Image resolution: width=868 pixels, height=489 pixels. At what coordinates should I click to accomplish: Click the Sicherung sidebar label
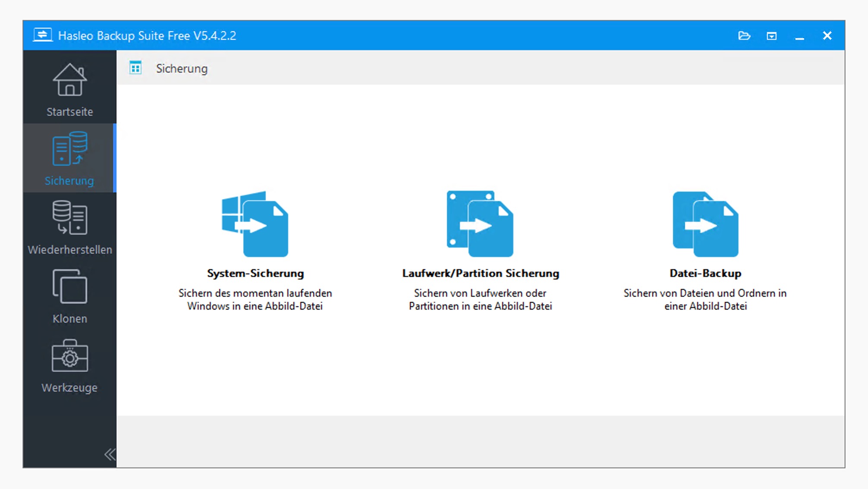[69, 181]
